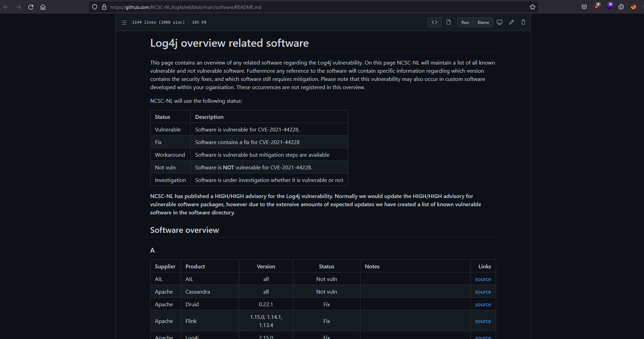Delete this file with trash icon
This screenshot has height=339, width=644.
coord(523,22)
